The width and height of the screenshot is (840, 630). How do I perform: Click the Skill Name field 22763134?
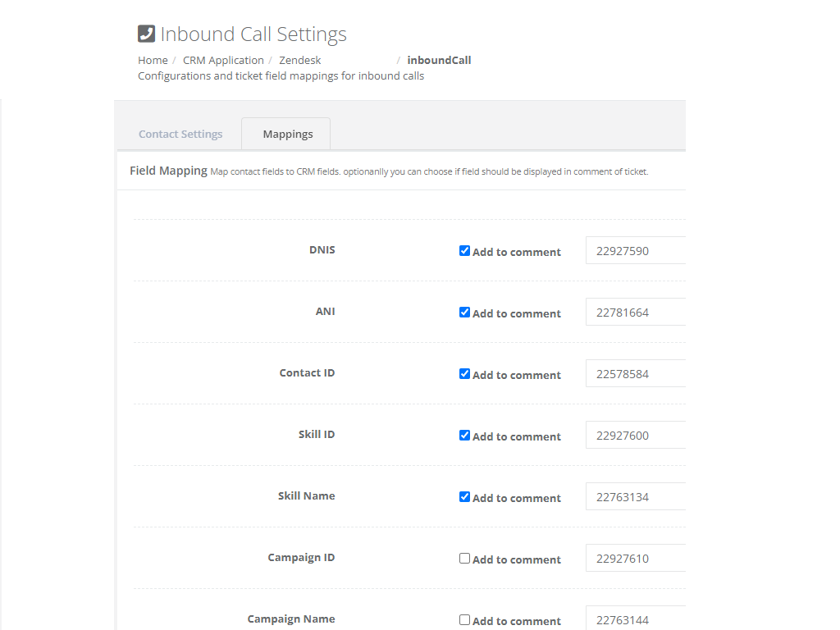(x=635, y=497)
